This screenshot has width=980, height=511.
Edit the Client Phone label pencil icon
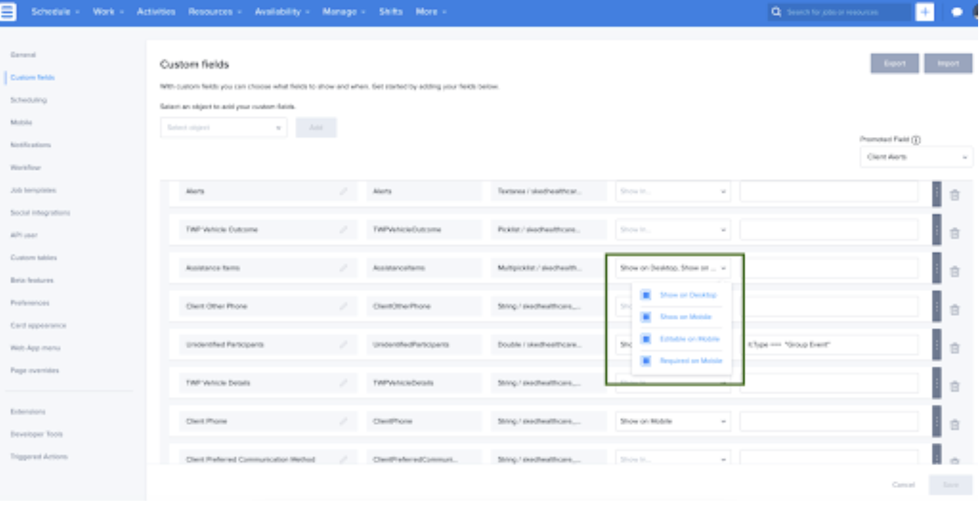click(x=343, y=421)
